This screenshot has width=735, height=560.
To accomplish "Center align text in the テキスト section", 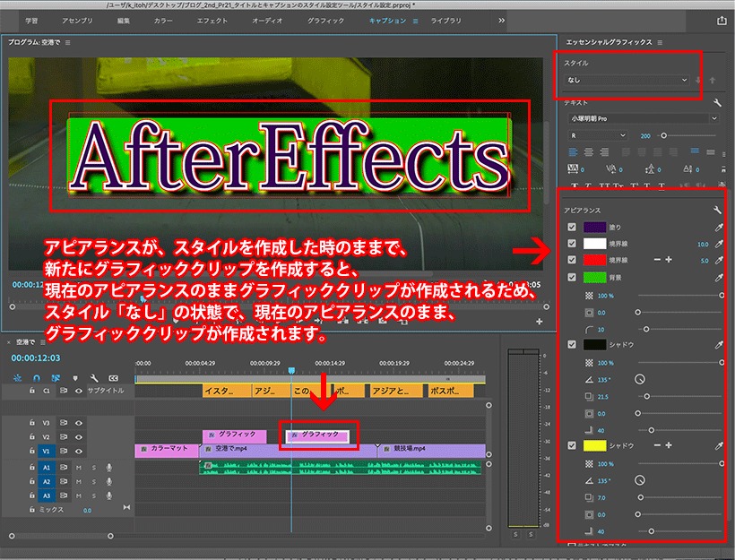I will [589, 151].
